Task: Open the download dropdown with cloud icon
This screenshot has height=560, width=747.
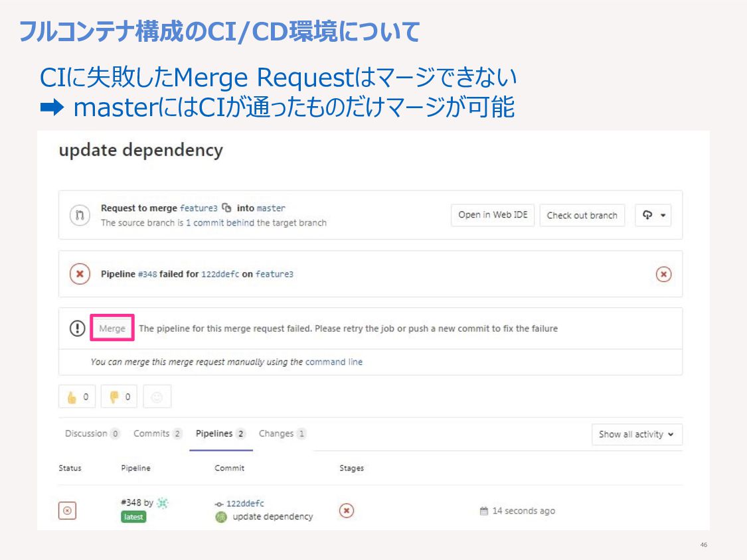Action: [653, 215]
